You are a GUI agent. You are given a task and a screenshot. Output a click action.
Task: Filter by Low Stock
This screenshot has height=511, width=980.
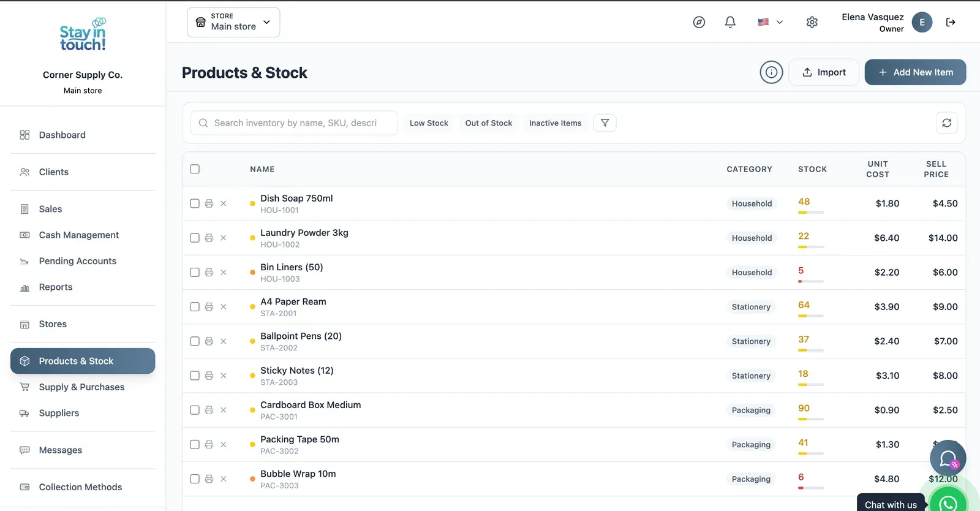tap(429, 123)
